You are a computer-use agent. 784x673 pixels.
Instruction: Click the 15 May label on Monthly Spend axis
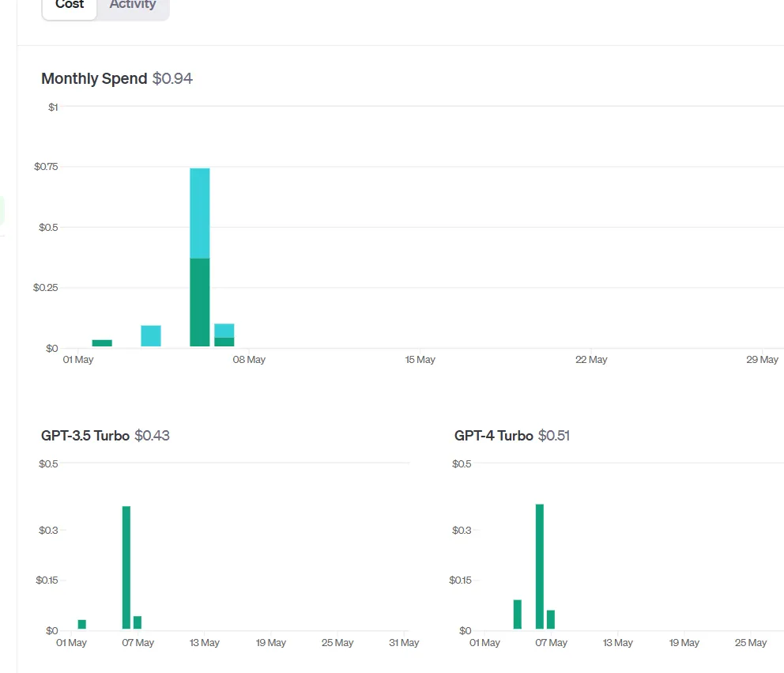coord(420,359)
